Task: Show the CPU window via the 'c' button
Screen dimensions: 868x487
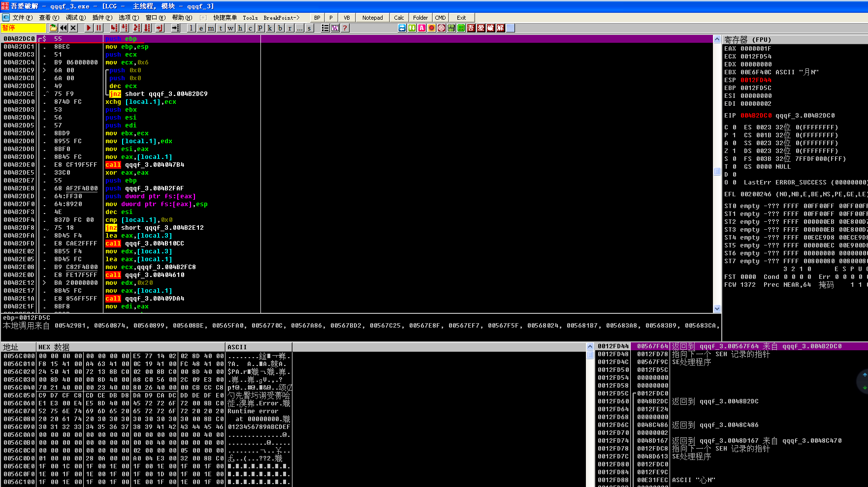Action: click(x=250, y=28)
